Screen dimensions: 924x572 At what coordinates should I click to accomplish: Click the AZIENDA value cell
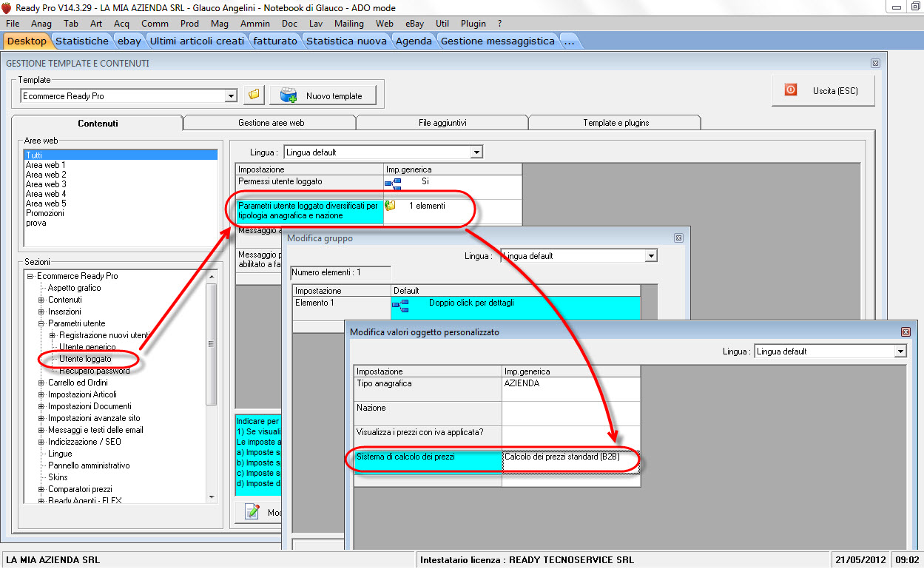tap(571, 388)
